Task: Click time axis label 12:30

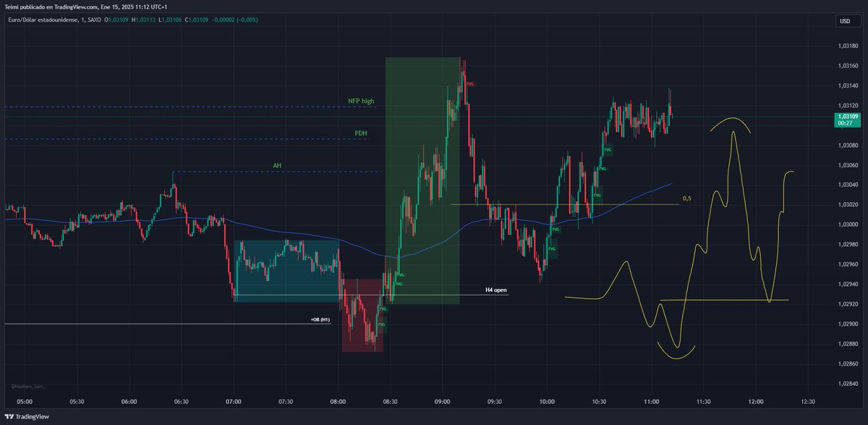Action: (x=808, y=401)
